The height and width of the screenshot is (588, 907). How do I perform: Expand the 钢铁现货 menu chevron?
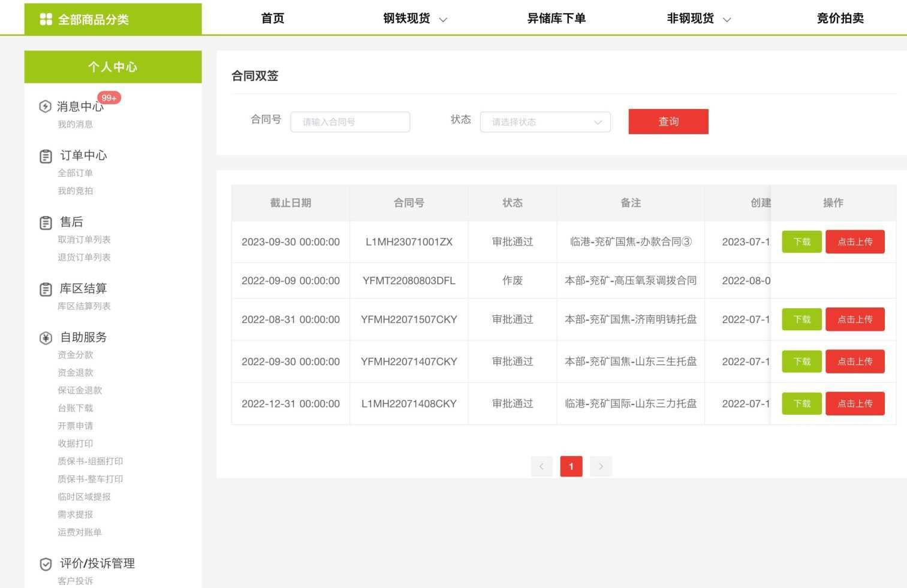coord(443,20)
